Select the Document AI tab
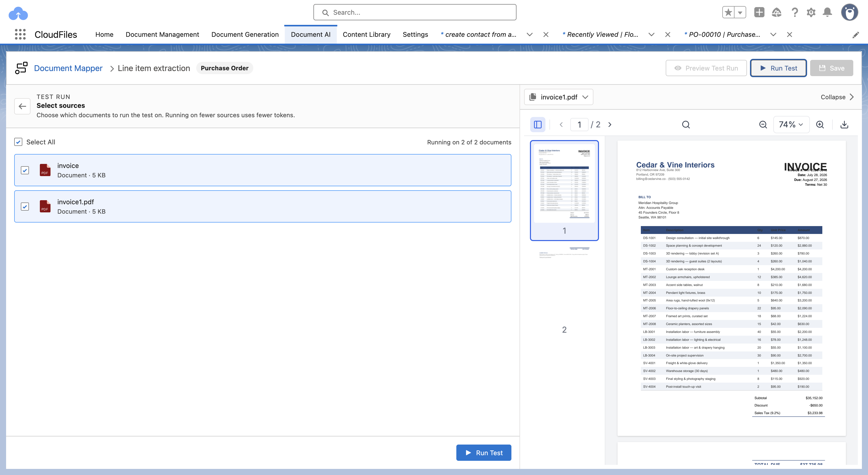 point(310,35)
